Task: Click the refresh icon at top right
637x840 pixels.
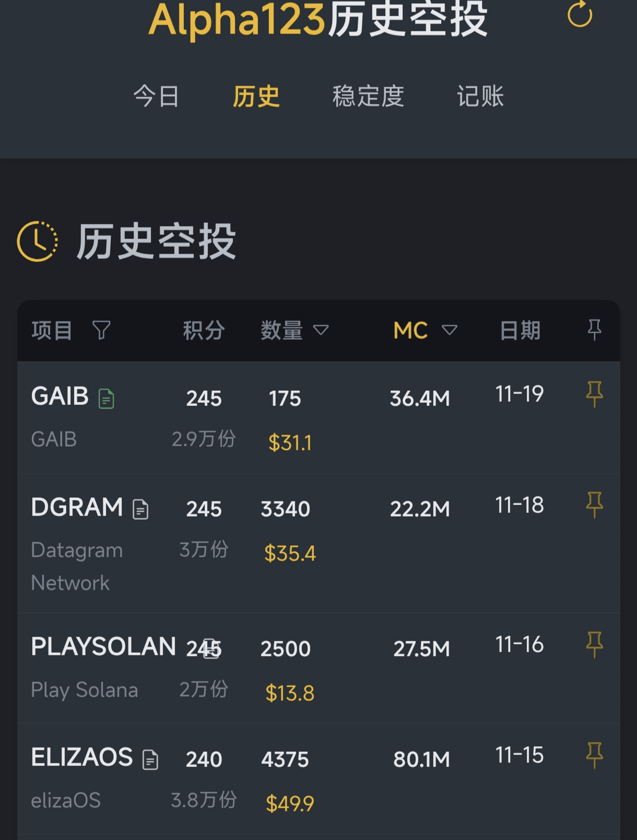Action: click(580, 14)
